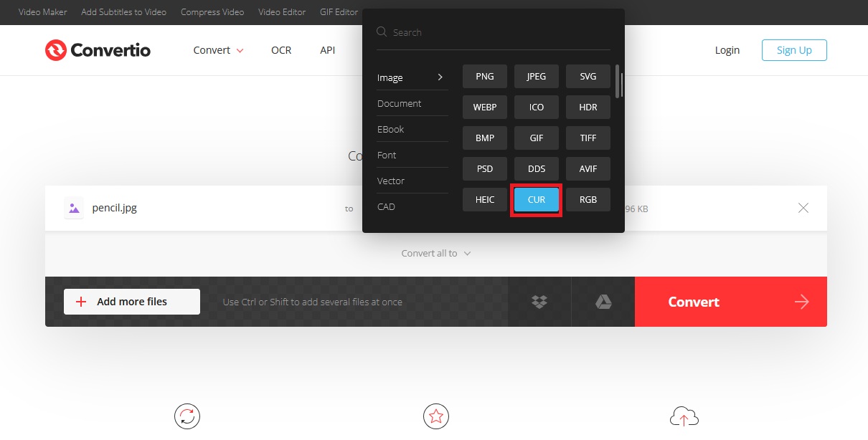Click the Convertio logo

[98, 50]
